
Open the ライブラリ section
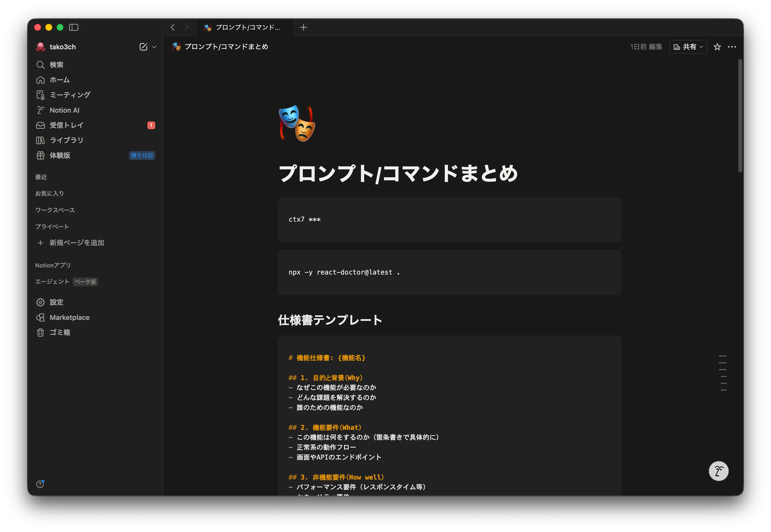point(66,140)
